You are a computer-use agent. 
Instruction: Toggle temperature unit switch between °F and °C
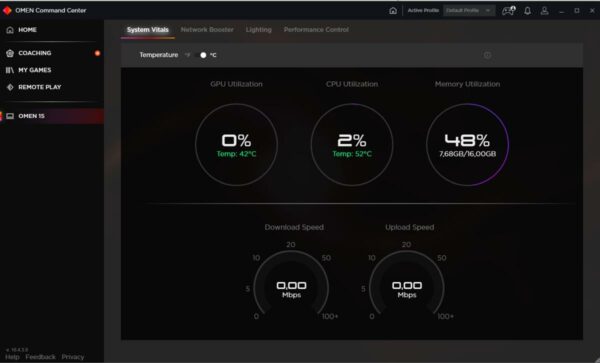(201, 55)
